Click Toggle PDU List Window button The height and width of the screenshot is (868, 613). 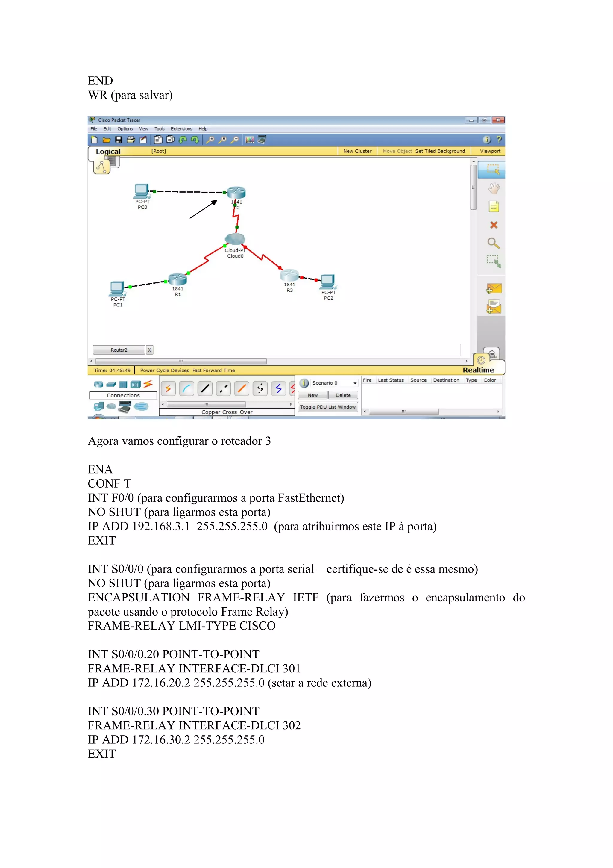tap(328, 407)
